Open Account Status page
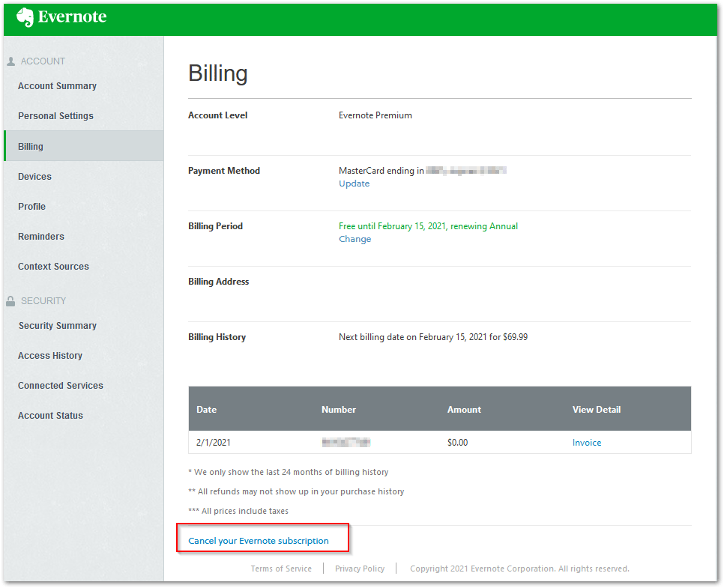 tap(50, 416)
